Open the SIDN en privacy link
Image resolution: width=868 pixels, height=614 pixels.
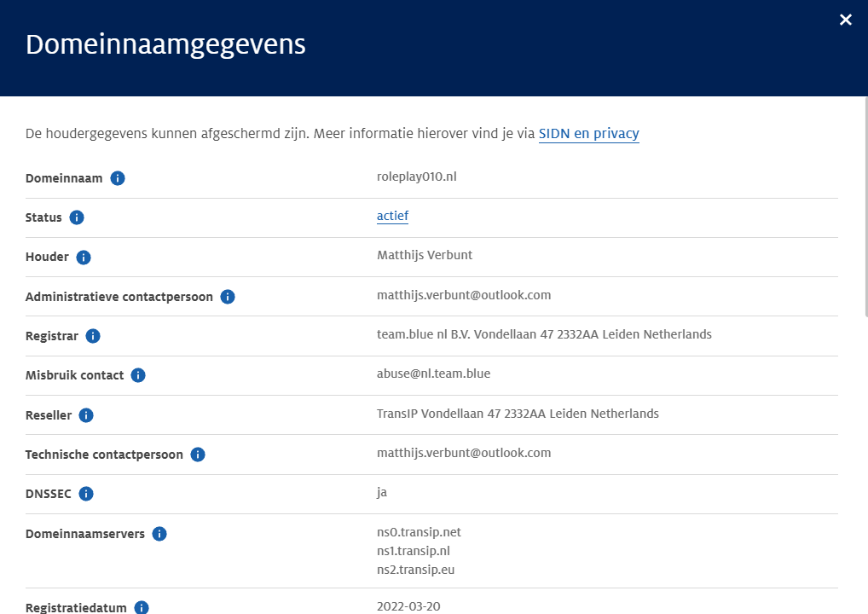tap(588, 133)
